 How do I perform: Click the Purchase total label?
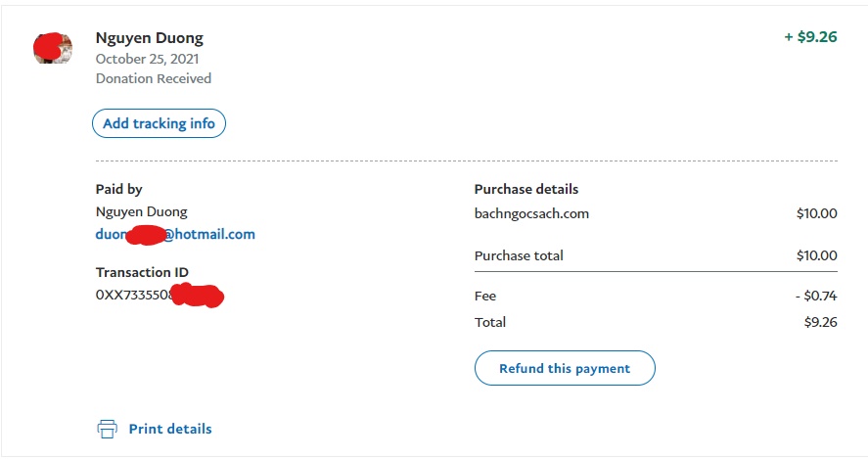point(519,255)
